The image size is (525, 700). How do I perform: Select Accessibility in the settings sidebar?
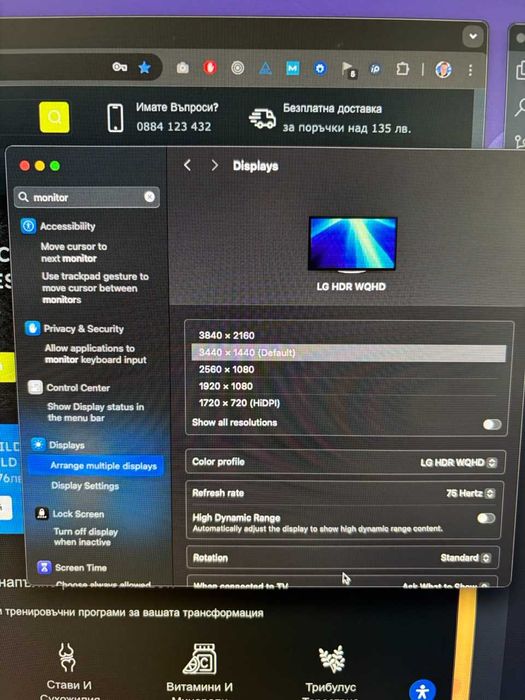tap(68, 226)
